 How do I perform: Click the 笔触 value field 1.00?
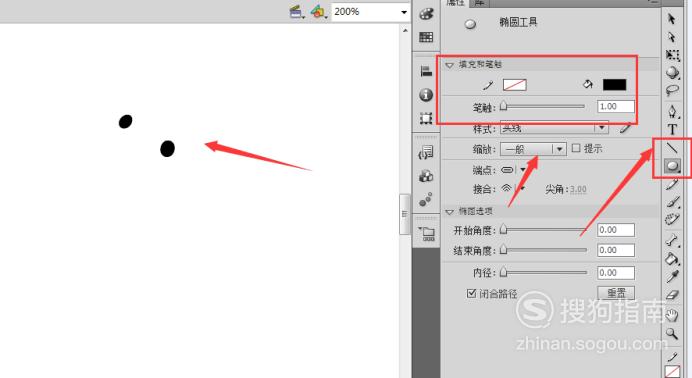pos(616,106)
